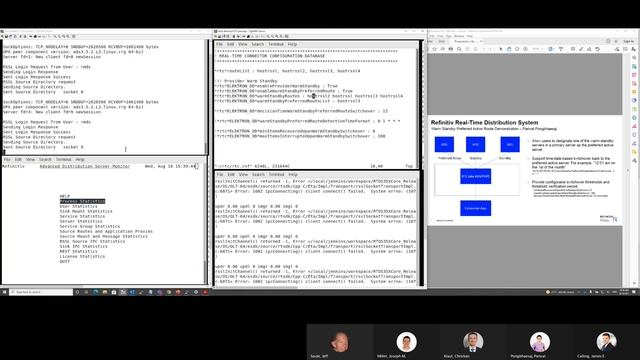The height and width of the screenshot is (360, 640).
Task: Select 'Service Statistics' in the monitor menu
Action: 82,216
